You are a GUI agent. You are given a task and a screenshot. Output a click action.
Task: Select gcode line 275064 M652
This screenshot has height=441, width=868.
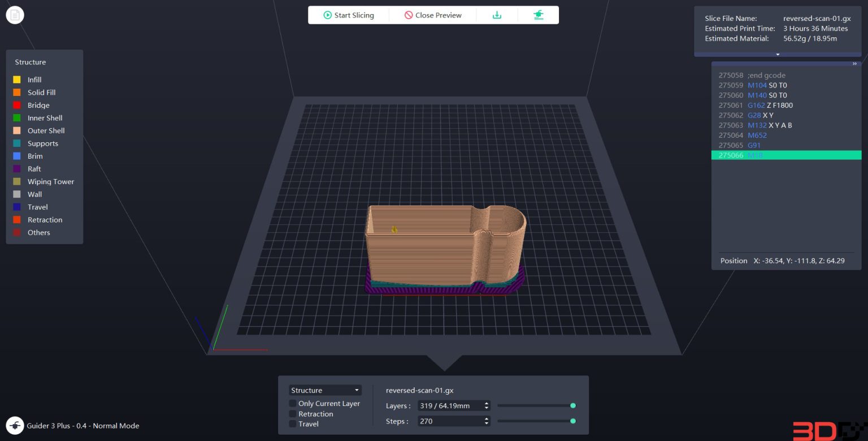pos(786,136)
